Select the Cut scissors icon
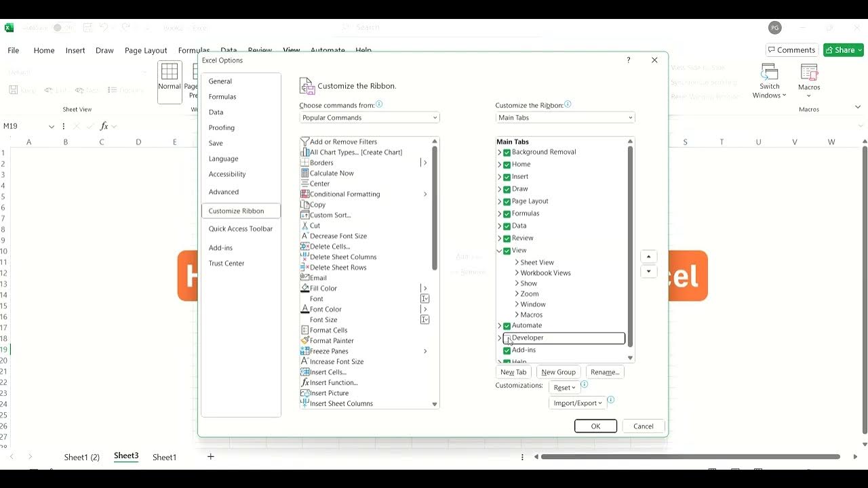 [304, 226]
